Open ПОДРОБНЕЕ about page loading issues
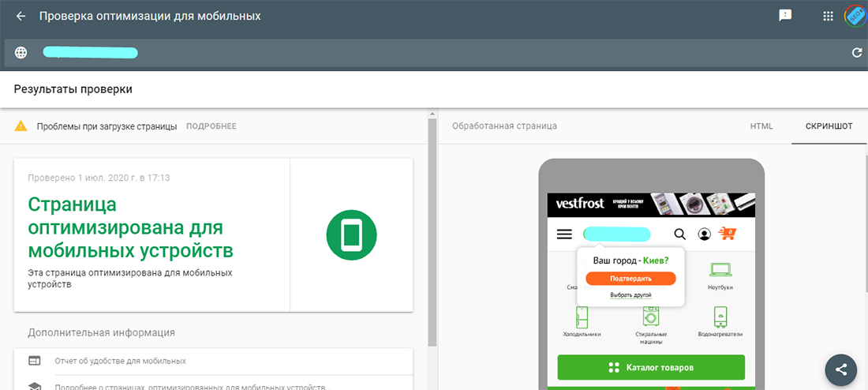This screenshot has width=868, height=390. [x=211, y=126]
